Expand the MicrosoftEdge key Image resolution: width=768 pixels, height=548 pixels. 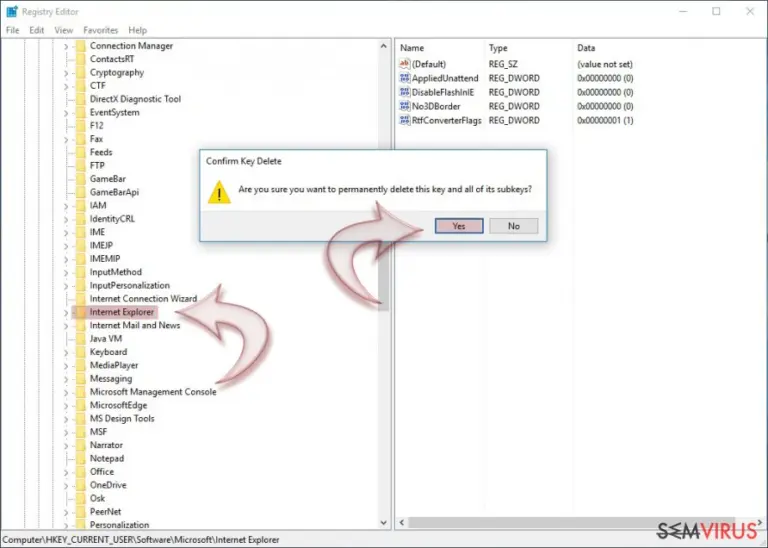coord(66,405)
